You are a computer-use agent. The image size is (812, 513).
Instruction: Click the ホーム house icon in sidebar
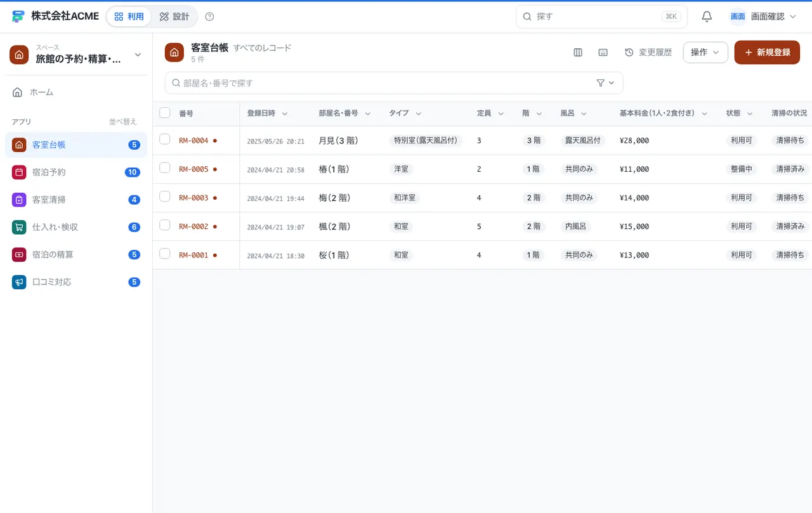tap(18, 92)
